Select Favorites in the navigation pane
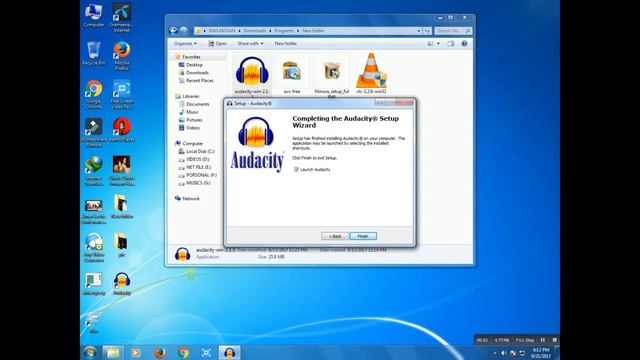 pos(191,57)
